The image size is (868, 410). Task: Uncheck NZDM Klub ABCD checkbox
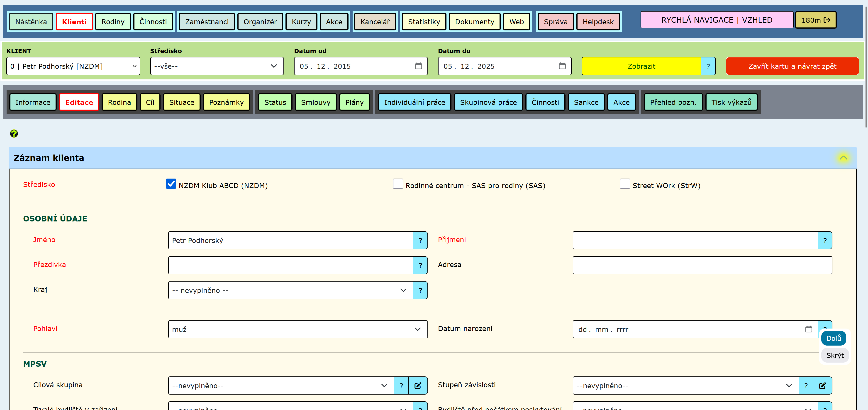point(171,184)
